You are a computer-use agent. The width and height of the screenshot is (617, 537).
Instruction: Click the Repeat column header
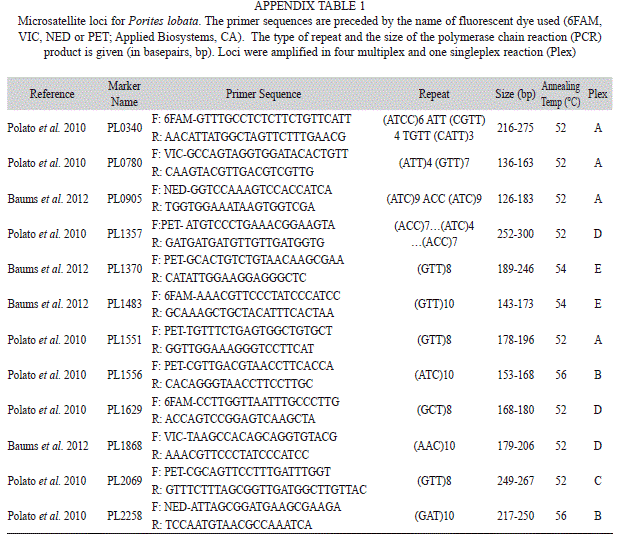[x=434, y=94]
